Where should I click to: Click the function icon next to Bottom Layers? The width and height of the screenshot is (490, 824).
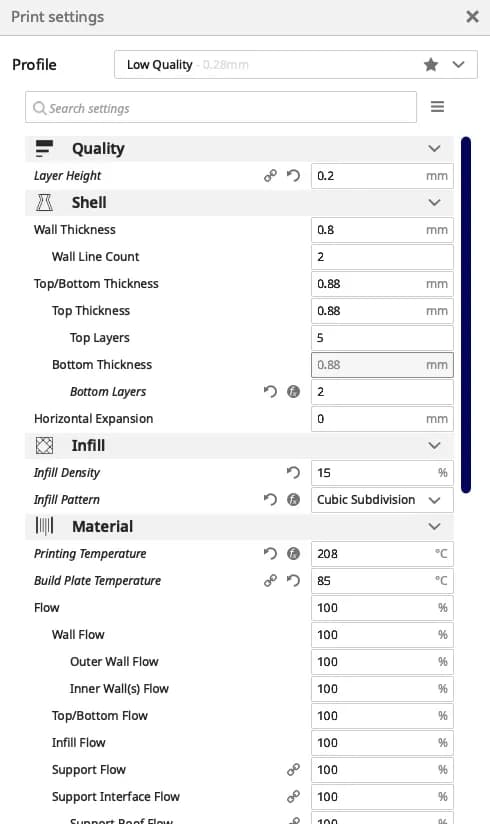click(293, 392)
